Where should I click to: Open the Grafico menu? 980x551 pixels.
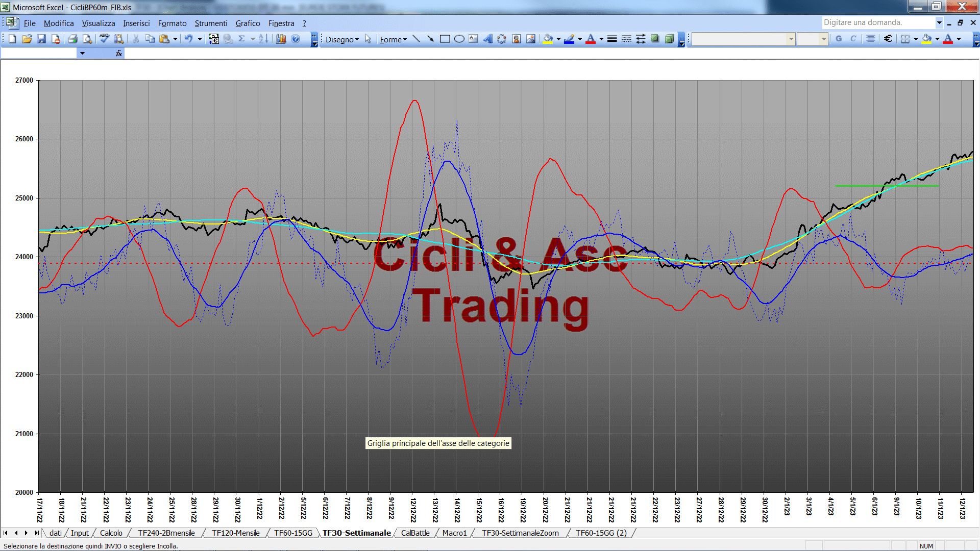point(248,23)
